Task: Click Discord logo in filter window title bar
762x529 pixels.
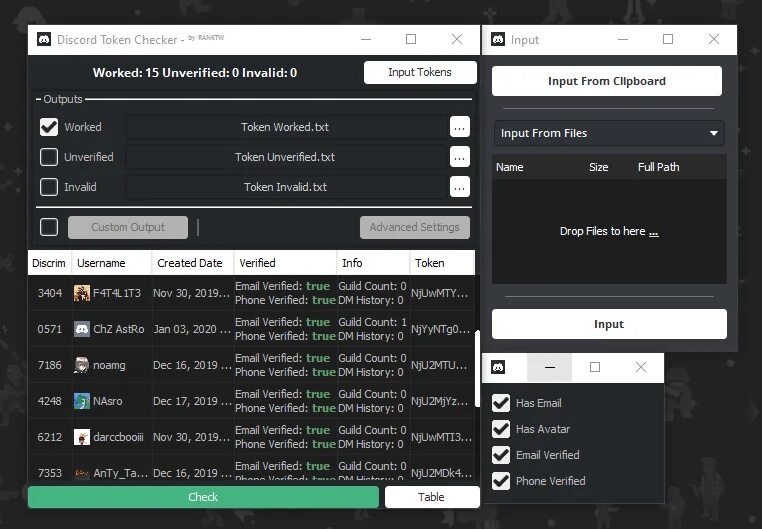Action: (498, 367)
